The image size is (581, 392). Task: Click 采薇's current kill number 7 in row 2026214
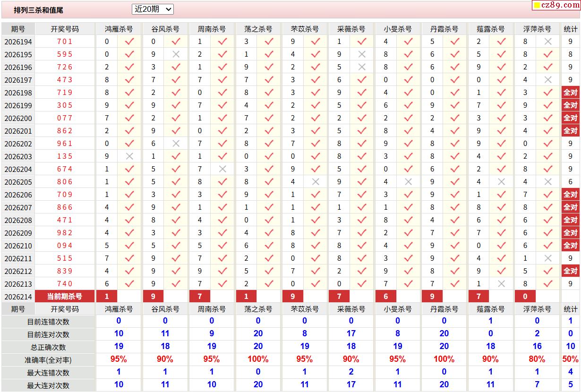point(339,297)
